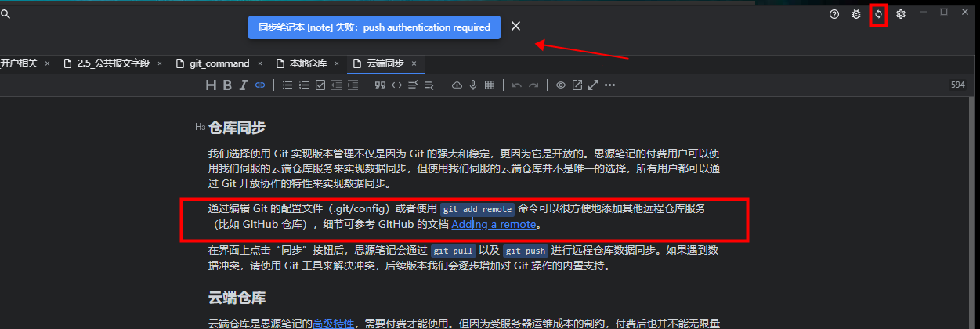Viewport: 980px width, 329px height.
Task: Insert a task list checkbox item
Action: click(x=320, y=85)
